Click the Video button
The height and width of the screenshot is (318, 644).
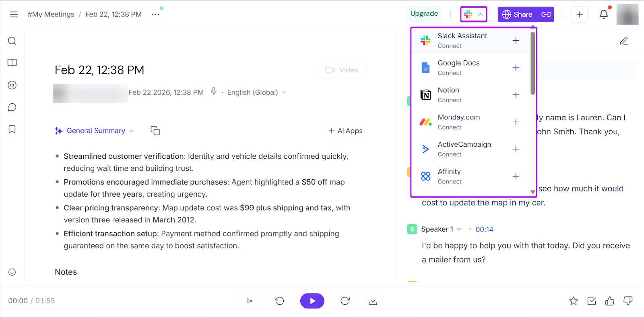coord(343,70)
